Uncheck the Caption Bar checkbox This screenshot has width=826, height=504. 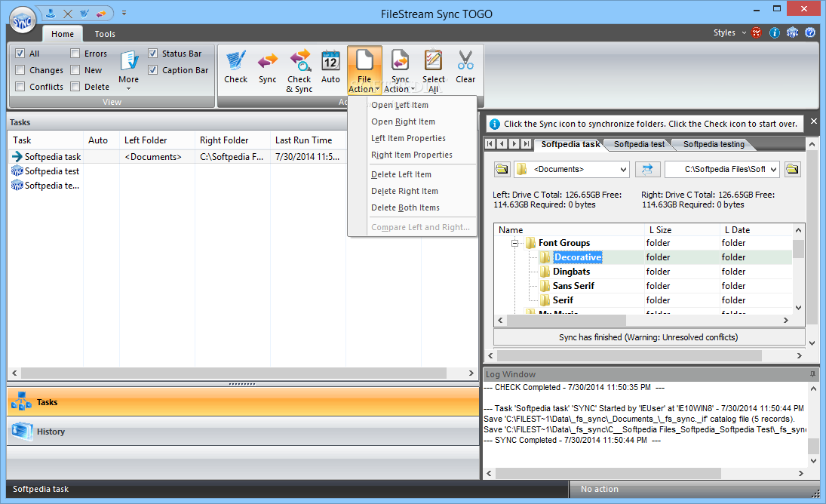[153, 69]
